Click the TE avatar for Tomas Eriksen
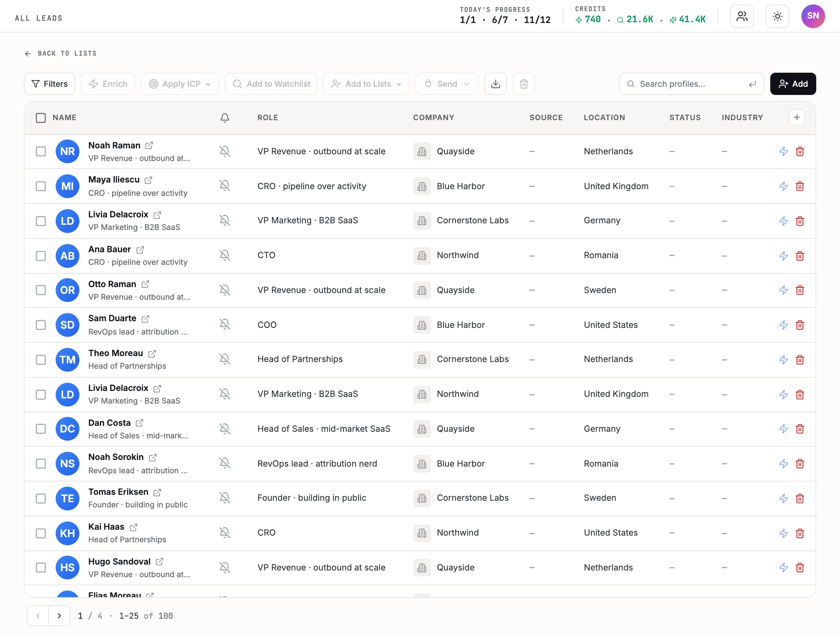Image resolution: width=840 pixels, height=638 pixels. [67, 498]
